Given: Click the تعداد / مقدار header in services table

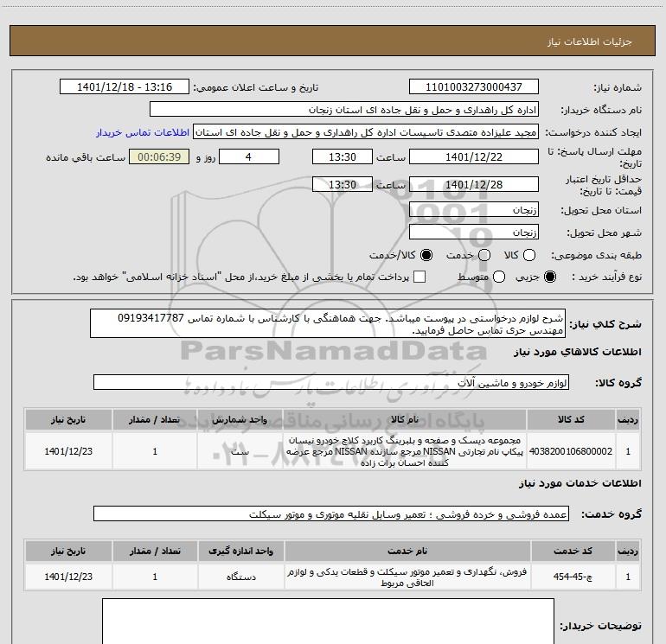Looking at the screenshot, I should [155, 551].
